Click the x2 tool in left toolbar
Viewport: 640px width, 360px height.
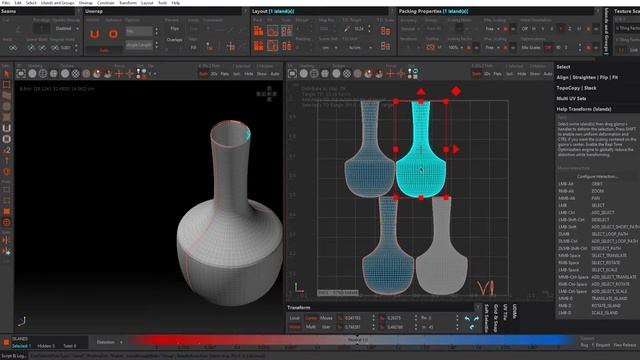click(7, 150)
